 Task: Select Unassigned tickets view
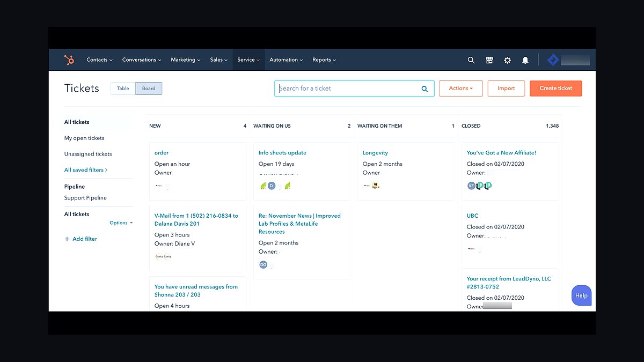[88, 154]
